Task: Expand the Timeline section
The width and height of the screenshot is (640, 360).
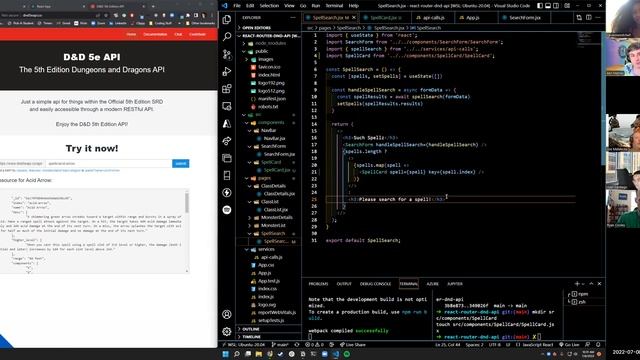Action: pos(251,337)
